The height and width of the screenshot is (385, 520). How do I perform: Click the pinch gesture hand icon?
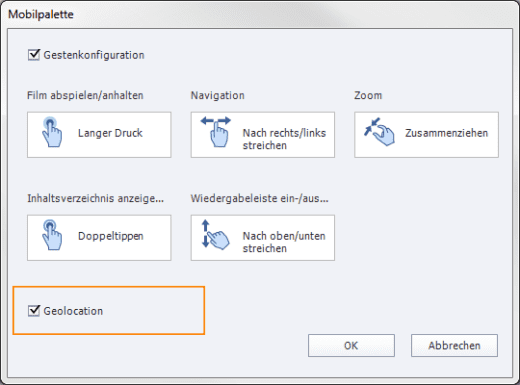pos(379,131)
